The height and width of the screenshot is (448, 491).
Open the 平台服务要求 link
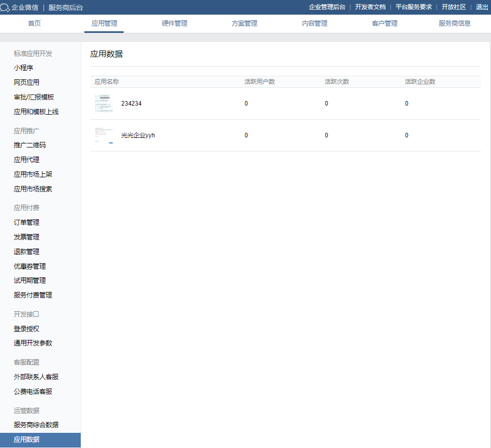coord(413,7)
